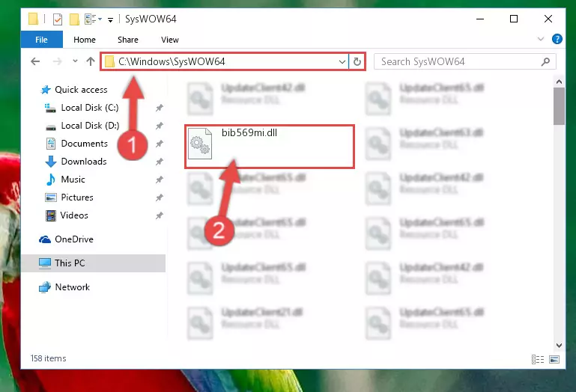Click the pin icon beside Local Disk (D:)

tap(159, 126)
